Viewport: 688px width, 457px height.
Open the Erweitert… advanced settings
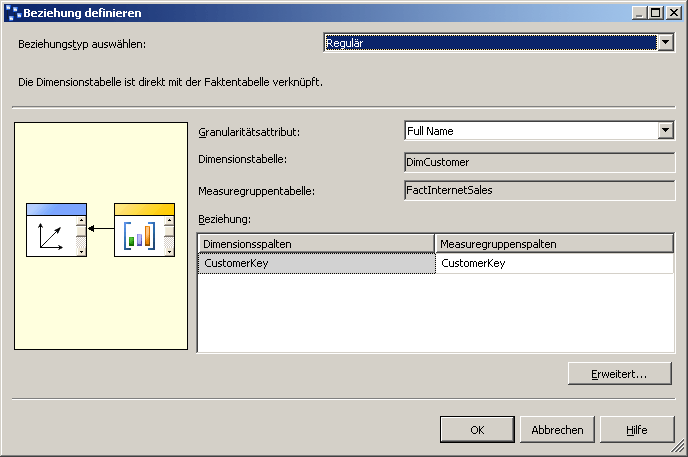pyautogui.click(x=620, y=373)
